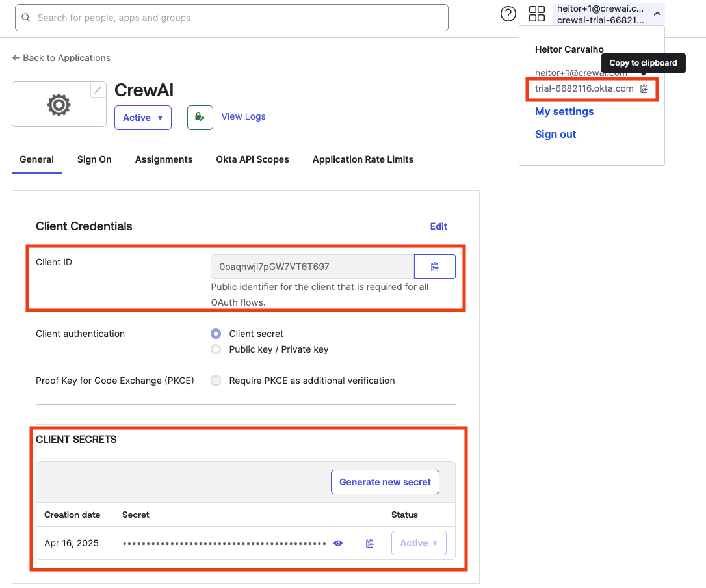Copy the trial-6682116.okta.com domain to clipboard

[644, 88]
